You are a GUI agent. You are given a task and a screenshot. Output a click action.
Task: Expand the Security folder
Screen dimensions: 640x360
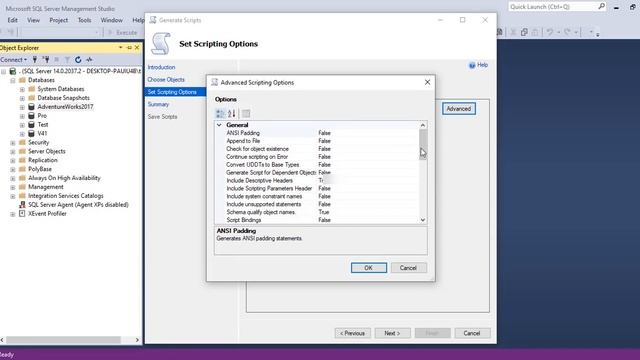pos(13,143)
